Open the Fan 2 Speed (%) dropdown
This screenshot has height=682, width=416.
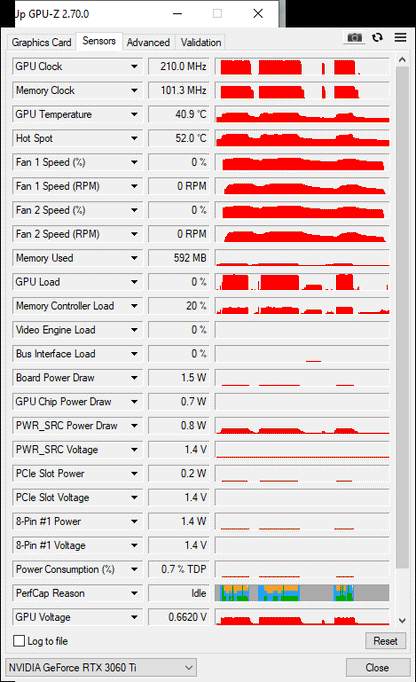[x=134, y=210]
